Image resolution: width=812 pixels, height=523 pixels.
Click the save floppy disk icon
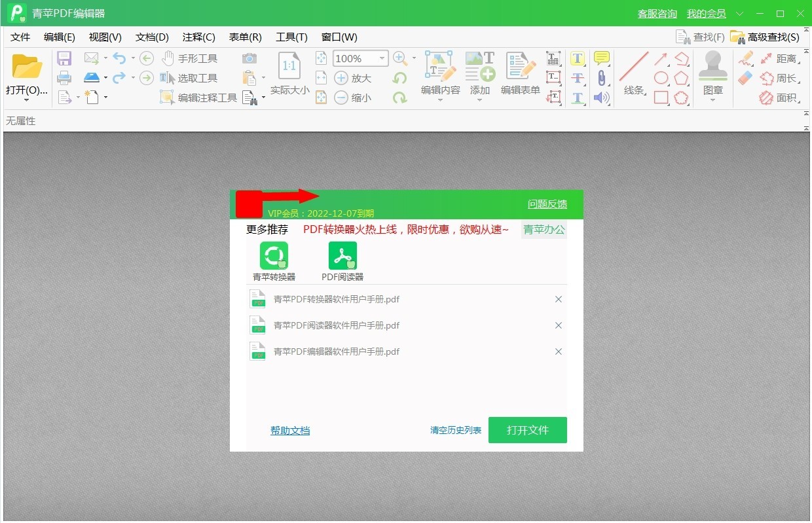click(x=64, y=59)
